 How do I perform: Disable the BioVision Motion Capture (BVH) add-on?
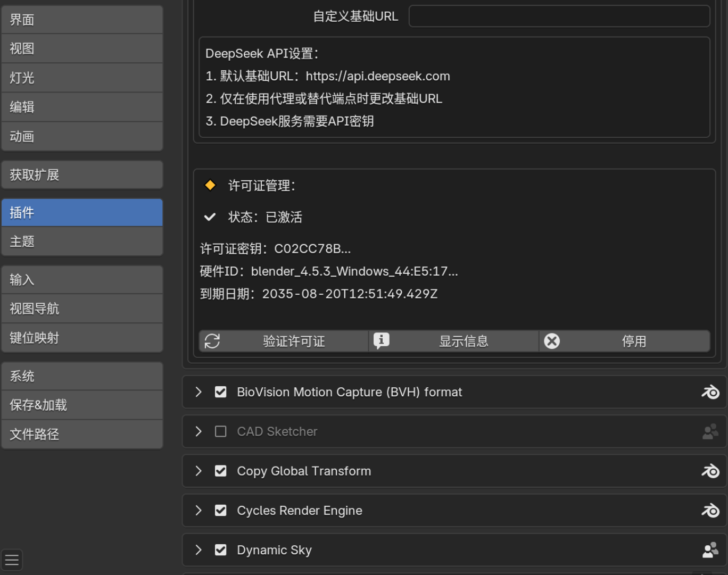tap(220, 392)
